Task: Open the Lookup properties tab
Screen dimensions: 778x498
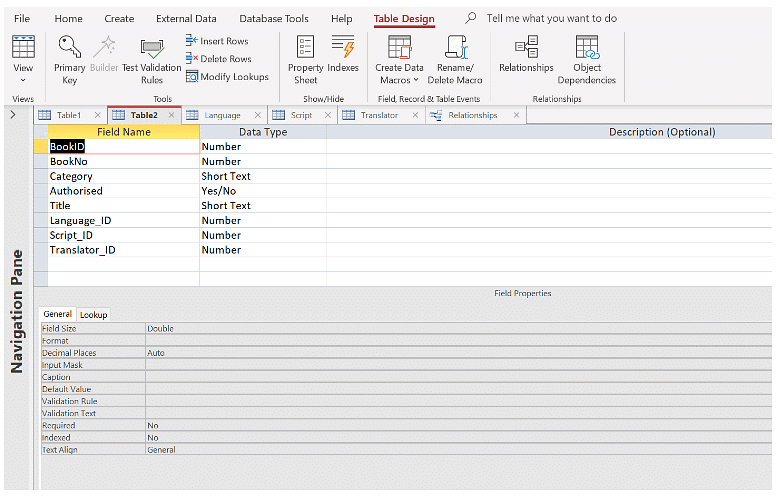Action: [93, 314]
